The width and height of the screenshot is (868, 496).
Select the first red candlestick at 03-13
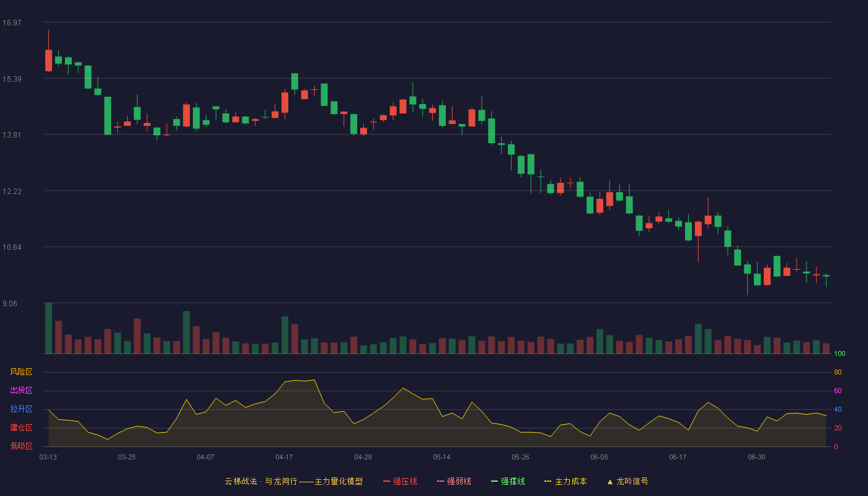(48, 61)
